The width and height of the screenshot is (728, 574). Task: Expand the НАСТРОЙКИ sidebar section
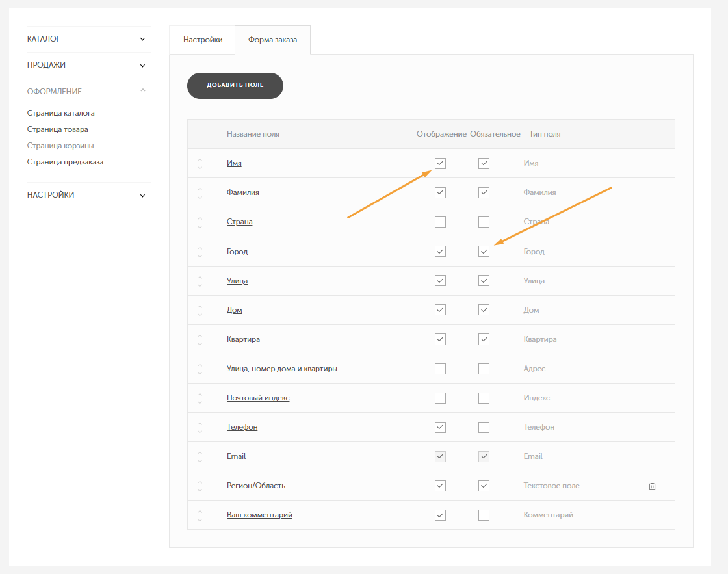click(x=142, y=196)
